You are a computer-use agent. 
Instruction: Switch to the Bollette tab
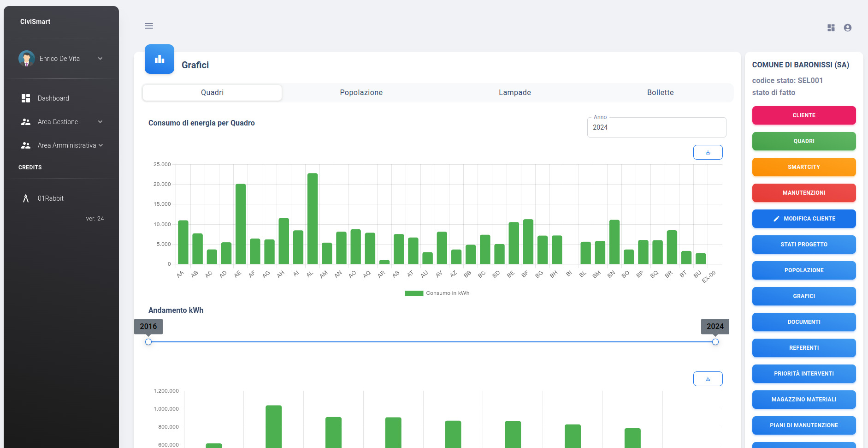(x=661, y=92)
